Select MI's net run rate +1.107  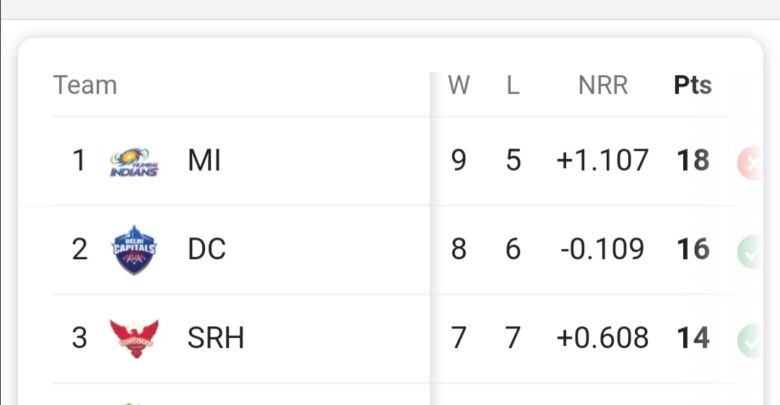tap(602, 161)
